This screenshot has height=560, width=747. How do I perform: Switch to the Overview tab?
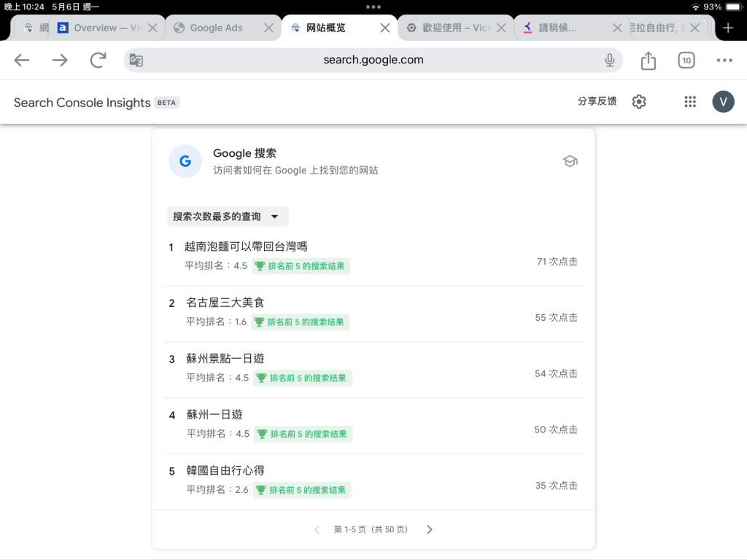[x=102, y=28]
